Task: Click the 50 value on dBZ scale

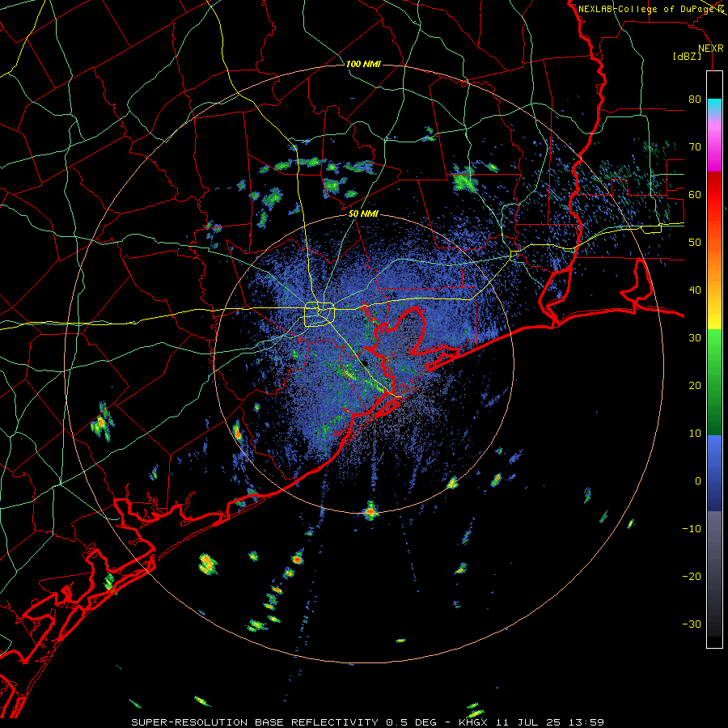Action: (x=695, y=243)
